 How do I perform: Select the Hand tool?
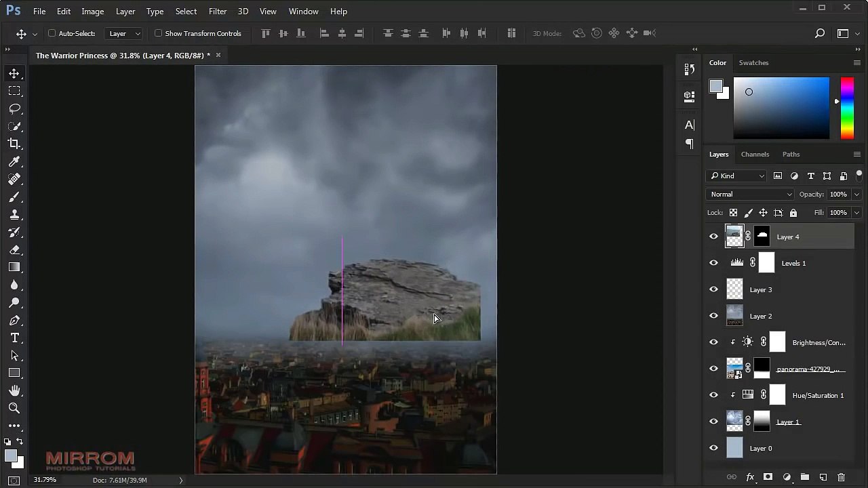pos(14,390)
